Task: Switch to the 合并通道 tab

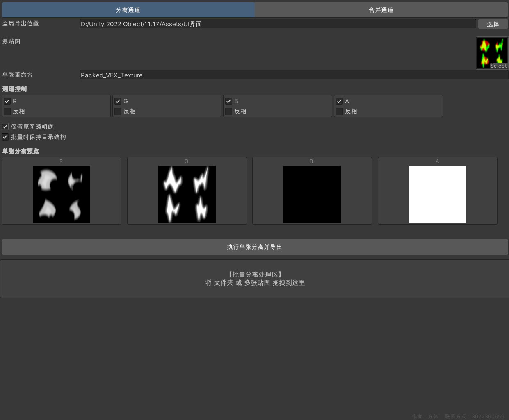Action: (x=381, y=10)
